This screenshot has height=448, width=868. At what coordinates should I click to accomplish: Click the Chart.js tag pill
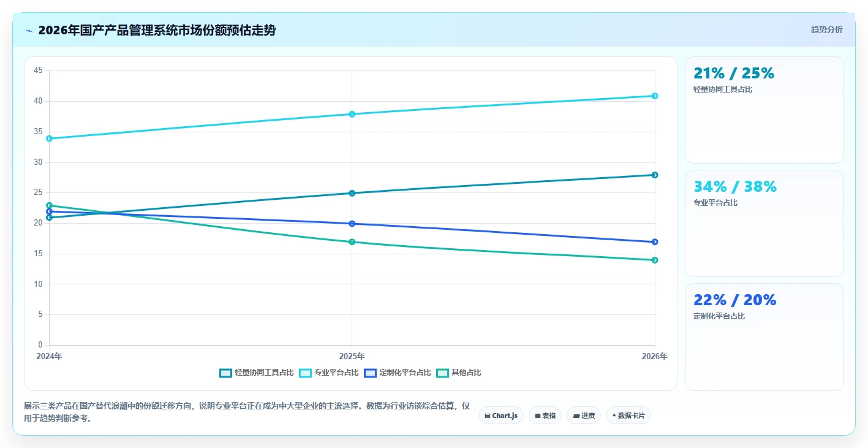(501, 416)
